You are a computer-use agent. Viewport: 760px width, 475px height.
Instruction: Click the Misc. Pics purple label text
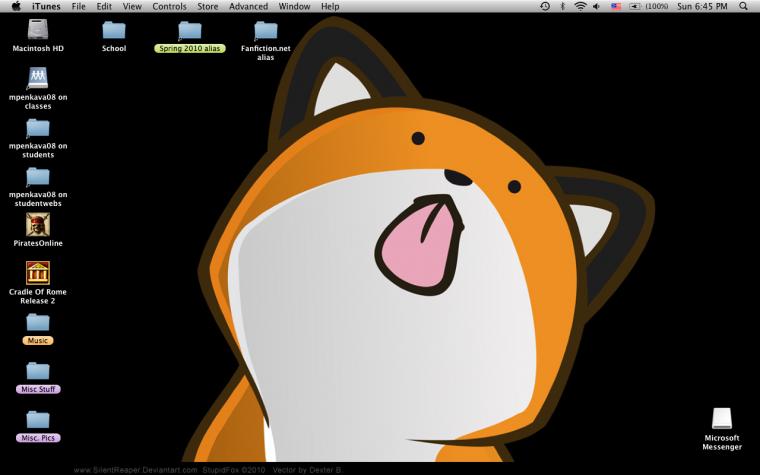[38, 438]
